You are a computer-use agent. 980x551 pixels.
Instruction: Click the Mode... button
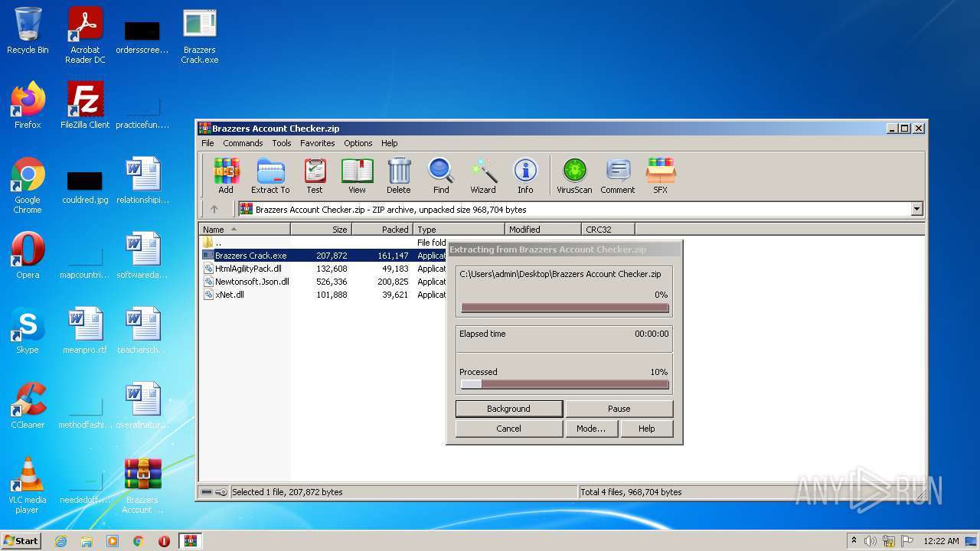pos(590,429)
